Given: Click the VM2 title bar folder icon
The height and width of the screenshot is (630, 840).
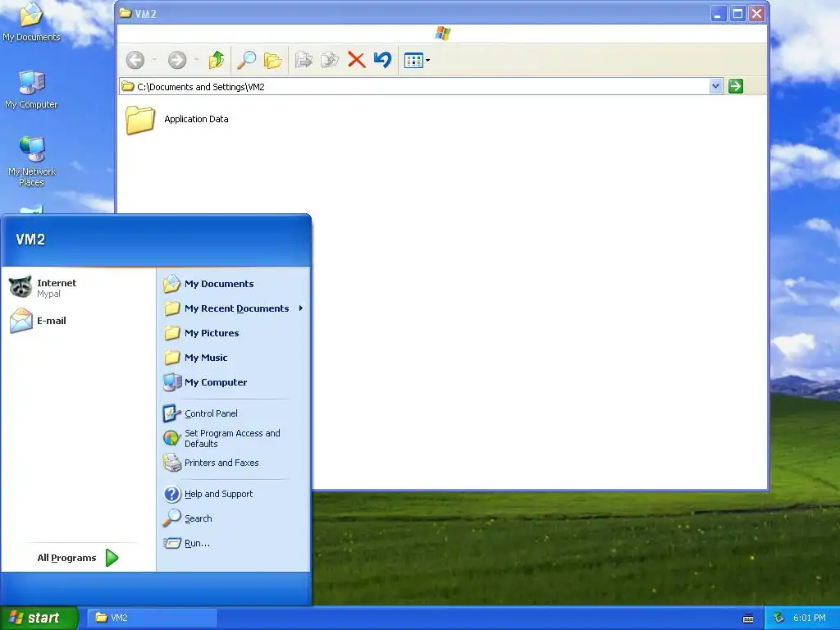Looking at the screenshot, I should pos(126,13).
